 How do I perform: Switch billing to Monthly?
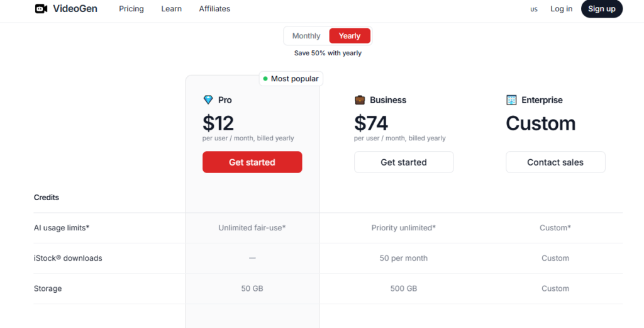coord(306,36)
